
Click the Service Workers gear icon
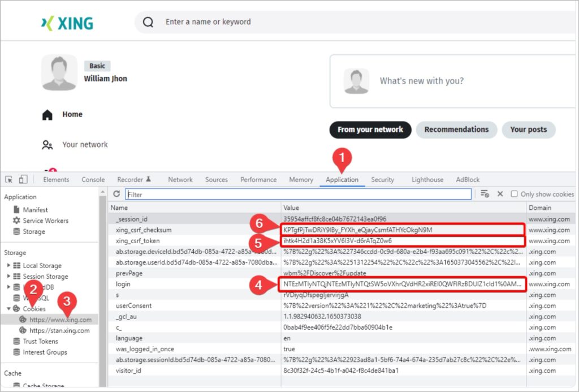(x=16, y=221)
